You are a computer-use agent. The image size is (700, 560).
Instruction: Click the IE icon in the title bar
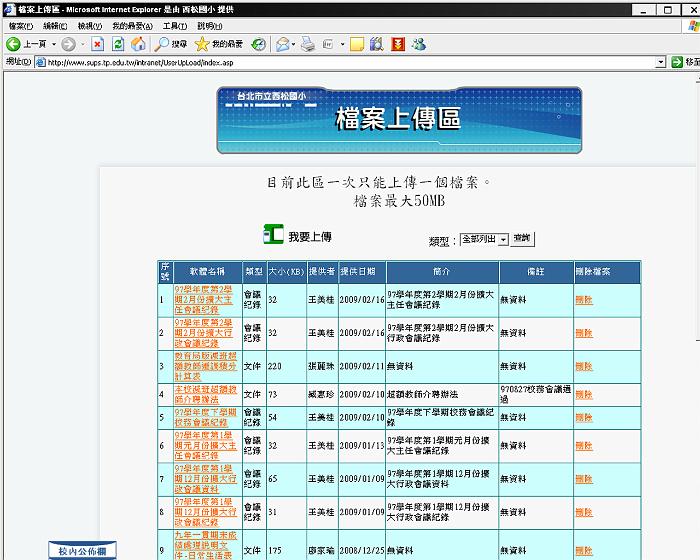click(x=9, y=9)
